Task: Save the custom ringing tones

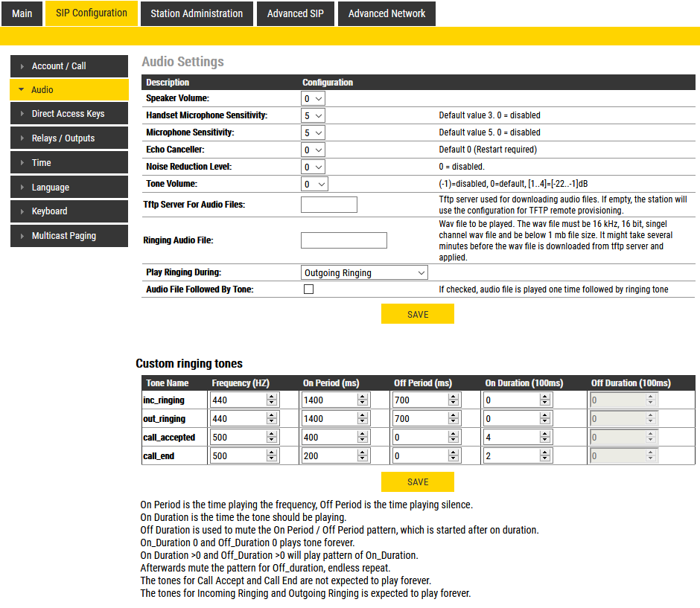Action: 418,481
